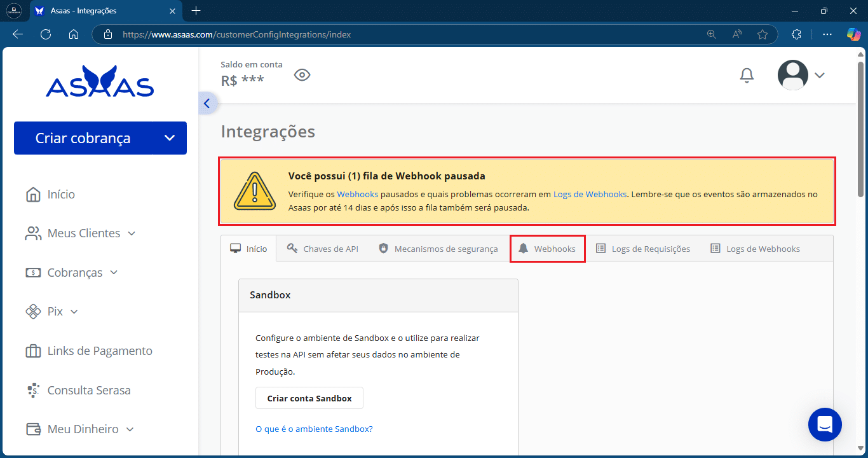Expand the Criar cobrança dropdown
868x458 pixels.
coord(169,137)
